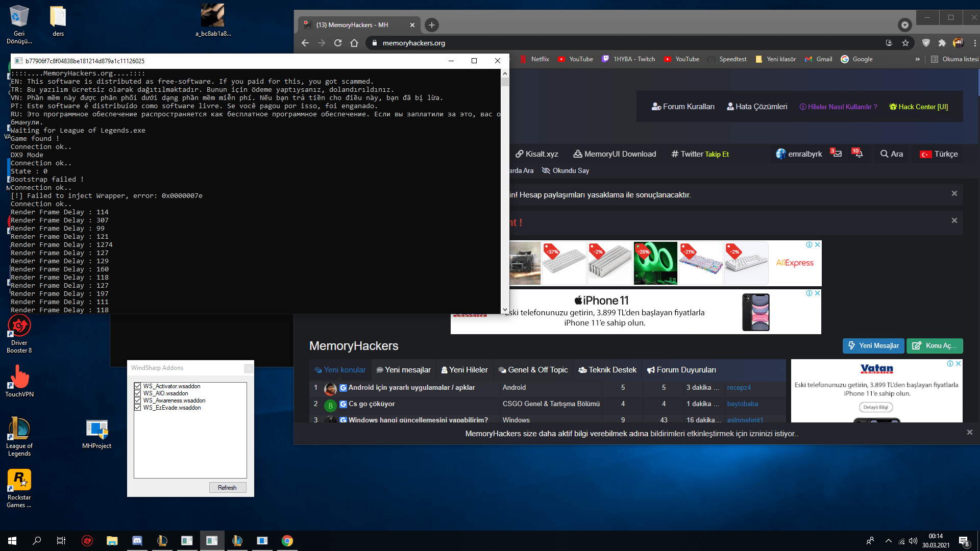Open TouchVPN desktop shortcut
This screenshot has height=551, width=980.
[19, 381]
